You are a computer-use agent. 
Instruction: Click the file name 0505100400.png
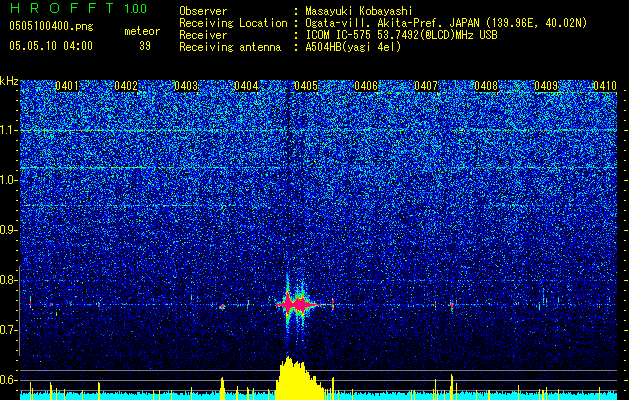(51, 27)
